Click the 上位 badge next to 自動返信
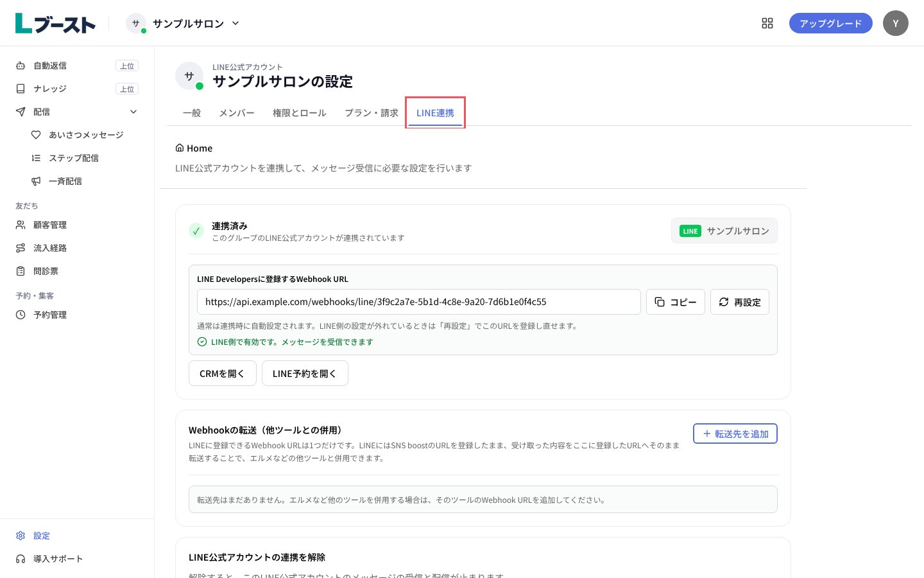Viewport: 924px width, 578px height. tap(127, 66)
